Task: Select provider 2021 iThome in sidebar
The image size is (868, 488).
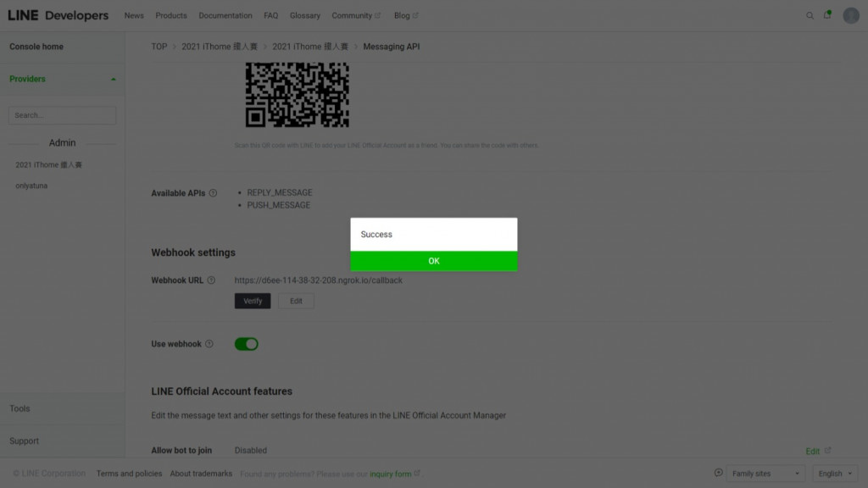Action: [x=48, y=165]
